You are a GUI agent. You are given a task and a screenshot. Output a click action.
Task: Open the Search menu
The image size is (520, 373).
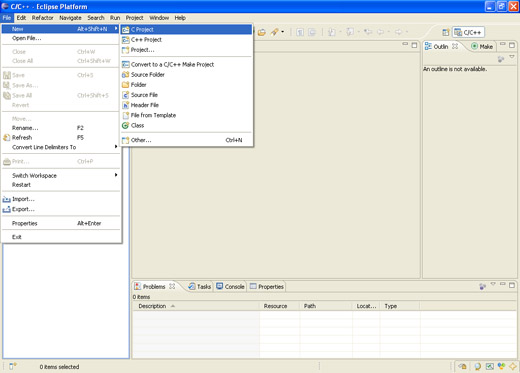click(96, 18)
